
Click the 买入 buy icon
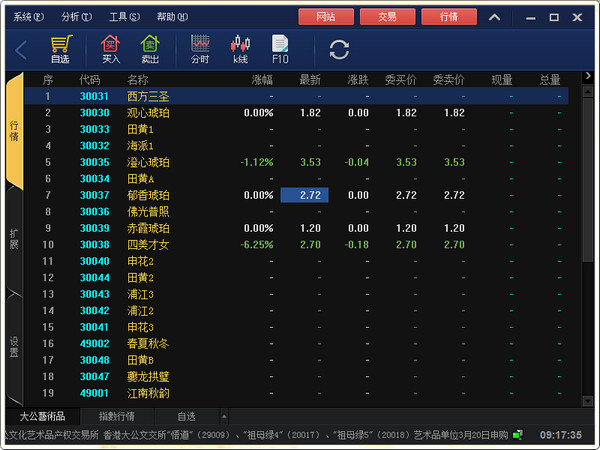(110, 49)
